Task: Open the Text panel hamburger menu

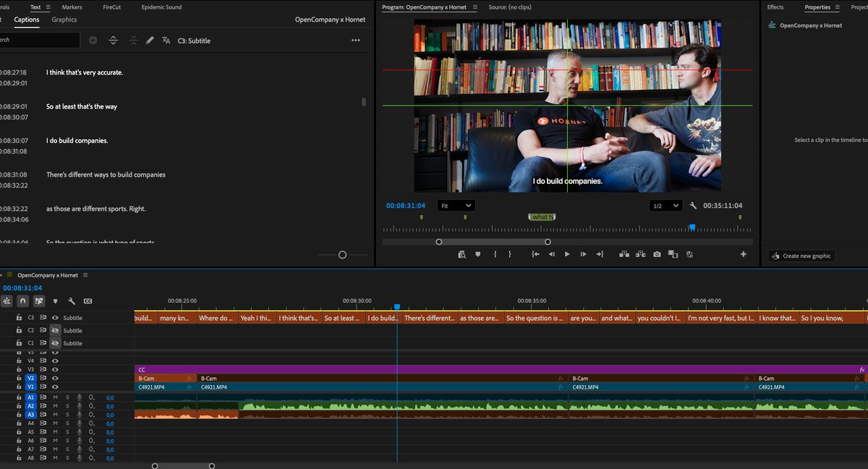Action: coord(48,7)
